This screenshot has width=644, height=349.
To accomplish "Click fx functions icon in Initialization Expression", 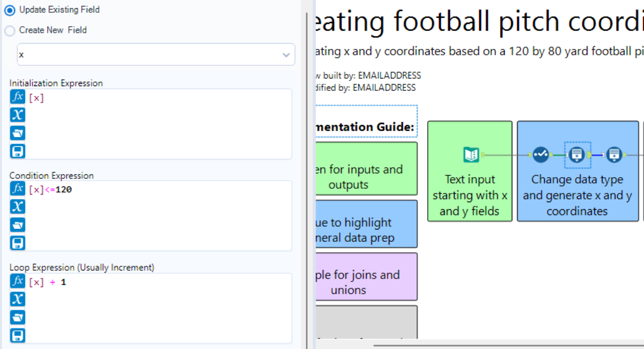I will point(17,97).
